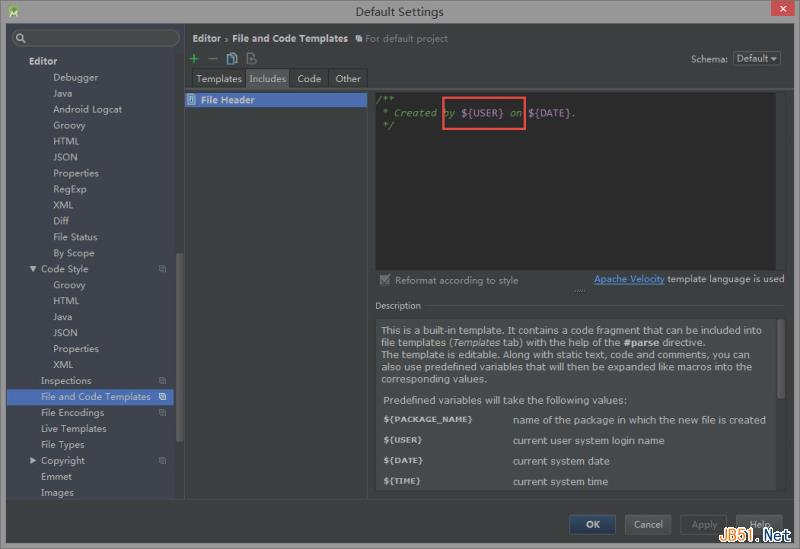Screen dimensions: 800x549
Task: Click the File Header file icon
Action: click(191, 100)
